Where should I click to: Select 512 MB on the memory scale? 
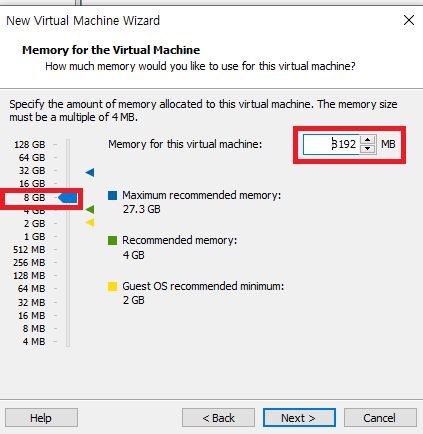point(29,249)
